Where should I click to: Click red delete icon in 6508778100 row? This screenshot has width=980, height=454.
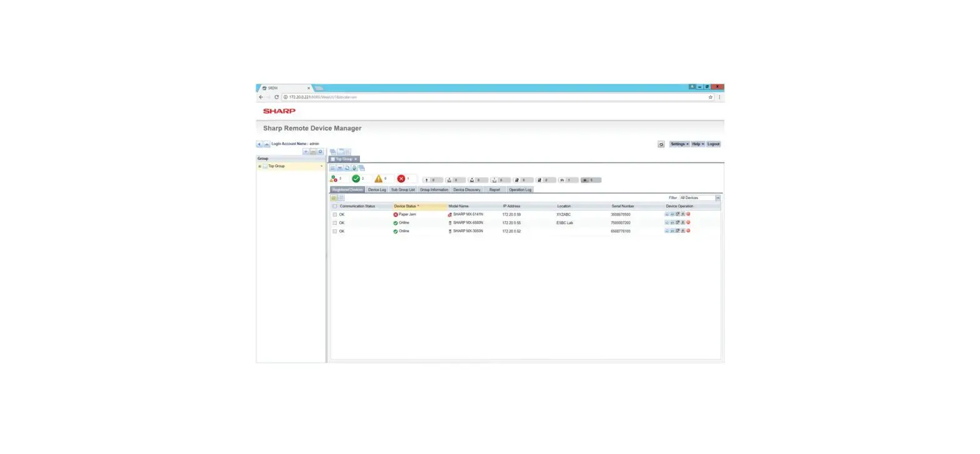coord(688,231)
